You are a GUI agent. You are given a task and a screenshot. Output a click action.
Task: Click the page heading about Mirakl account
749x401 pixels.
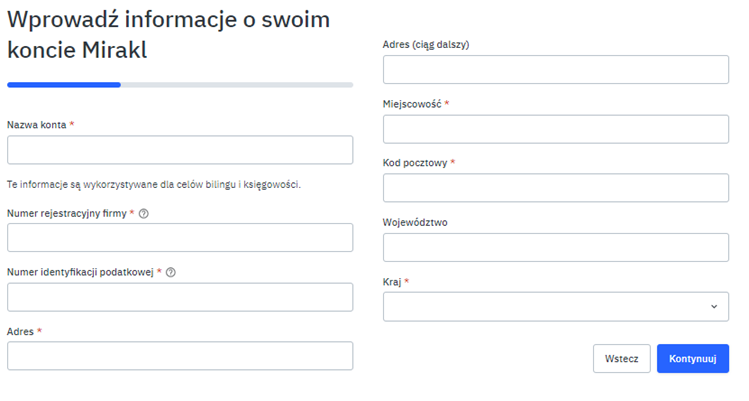pos(168,35)
